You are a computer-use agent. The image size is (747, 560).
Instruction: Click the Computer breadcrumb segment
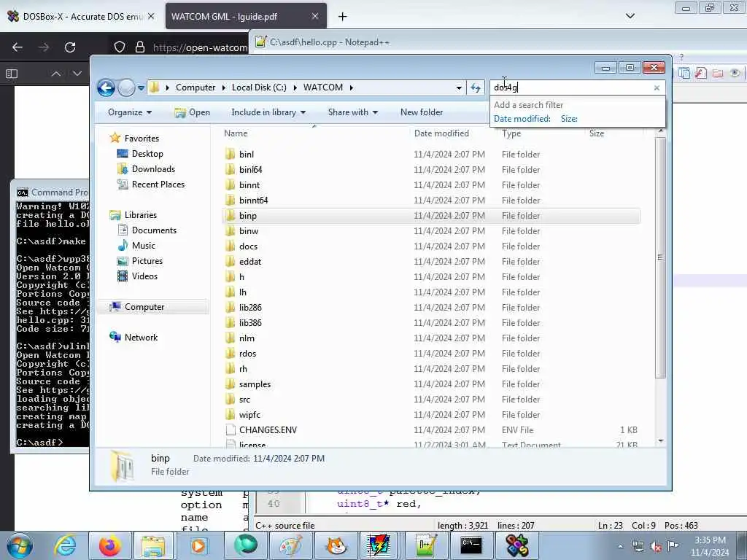196,87
